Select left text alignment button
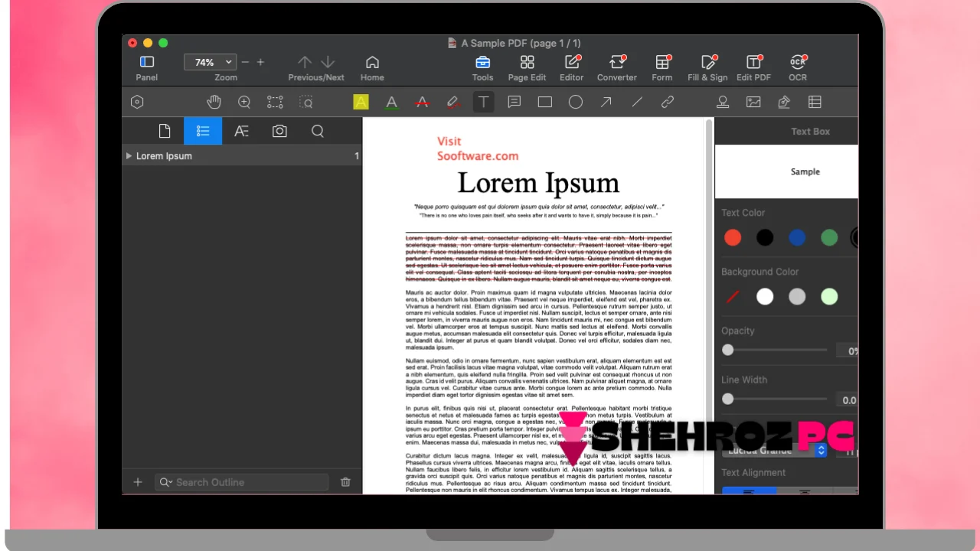The width and height of the screenshot is (980, 551). tap(750, 491)
